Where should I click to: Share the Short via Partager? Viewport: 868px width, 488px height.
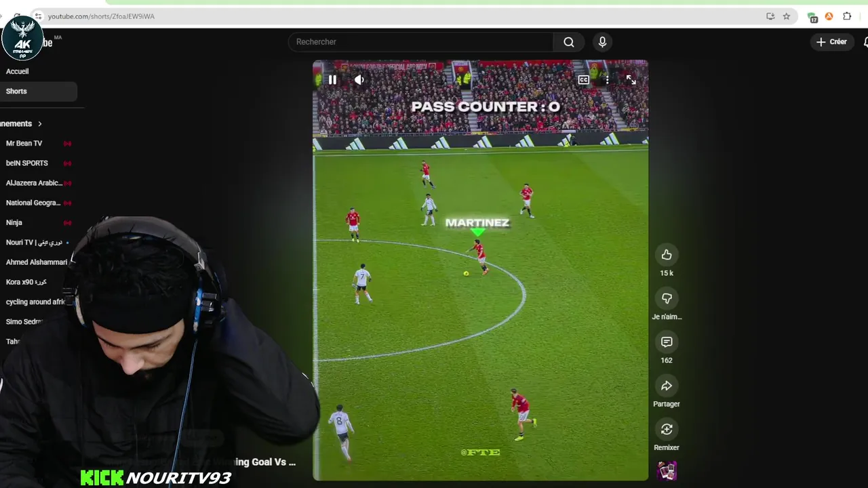click(667, 386)
